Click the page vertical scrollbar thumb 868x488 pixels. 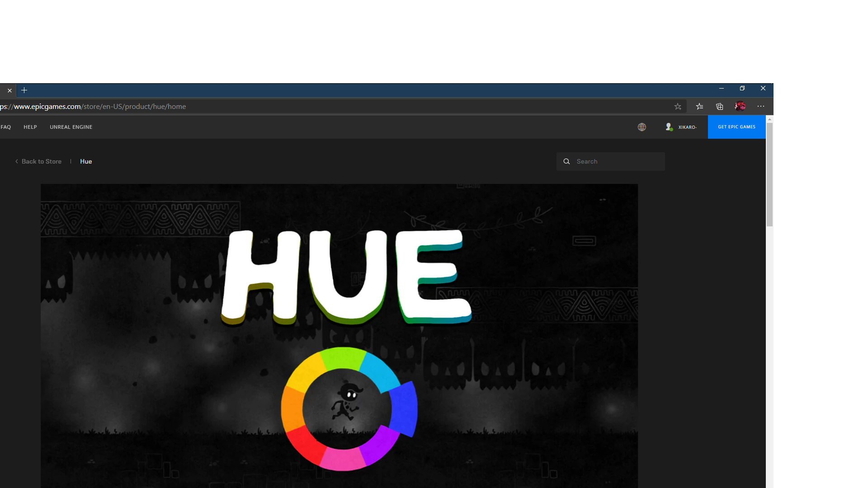click(769, 174)
